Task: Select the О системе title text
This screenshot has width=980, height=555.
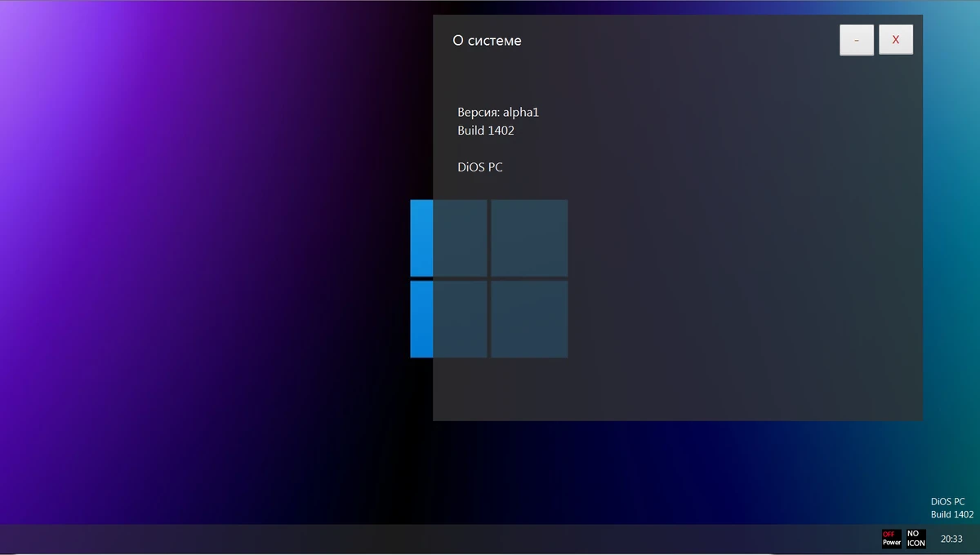Action: click(x=488, y=40)
